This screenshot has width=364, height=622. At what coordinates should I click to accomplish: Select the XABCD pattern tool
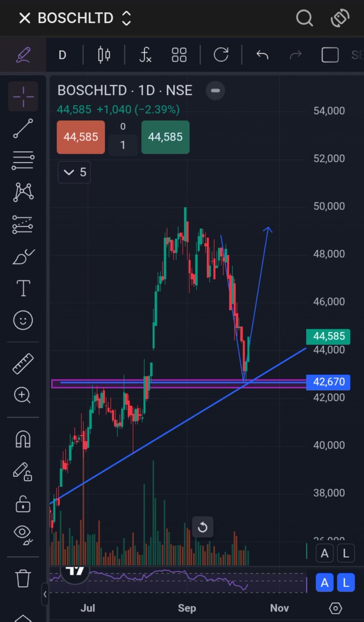23,192
